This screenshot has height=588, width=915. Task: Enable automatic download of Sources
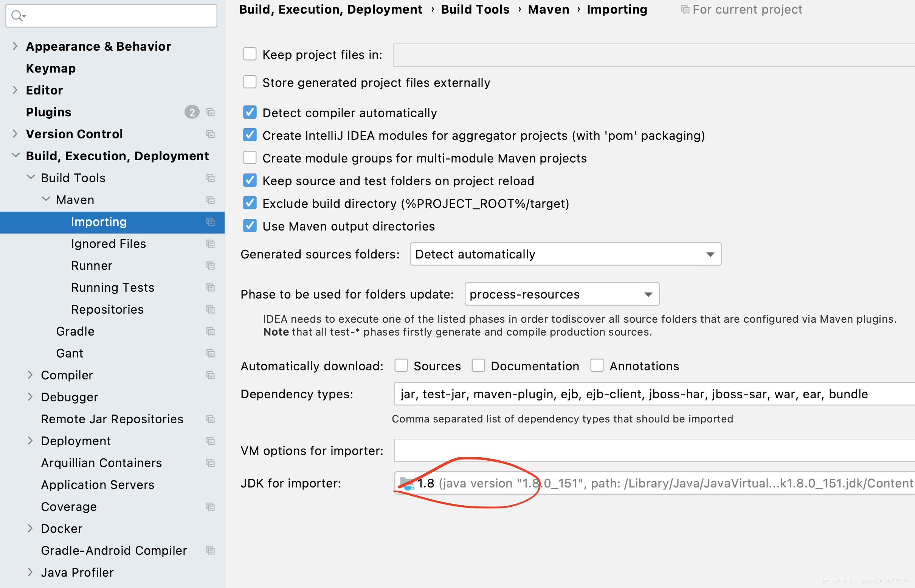point(401,365)
